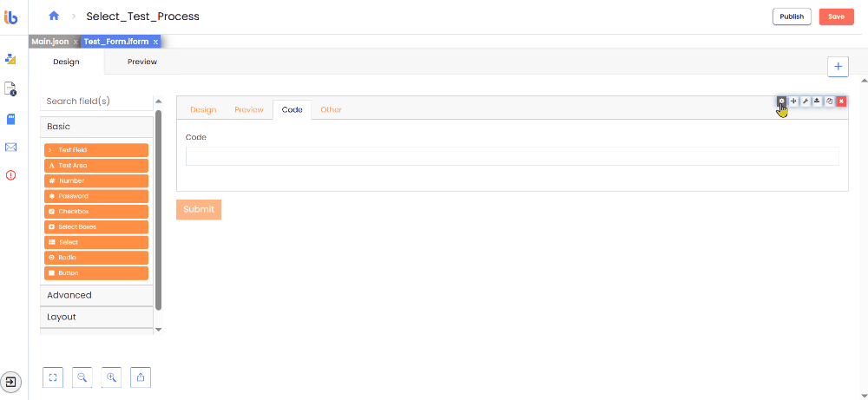868x400 pixels.
Task: Remove component with red X icon
Action: (x=841, y=102)
